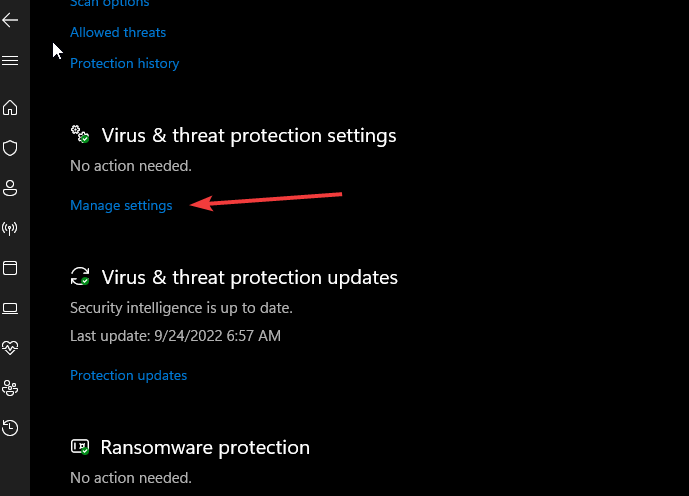The image size is (689, 496).
Task: Open the Protection updates link
Action: 129,376
